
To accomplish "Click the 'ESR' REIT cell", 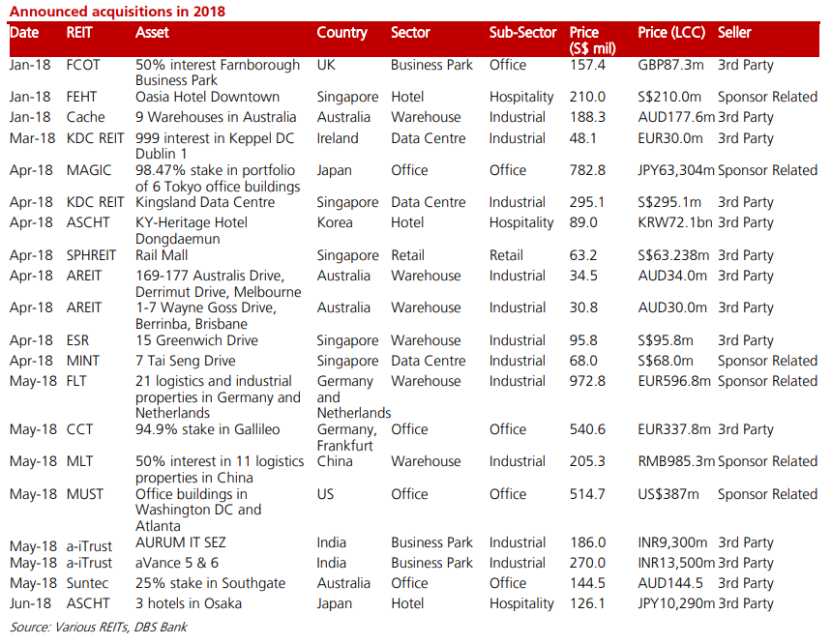I will pos(78,340).
